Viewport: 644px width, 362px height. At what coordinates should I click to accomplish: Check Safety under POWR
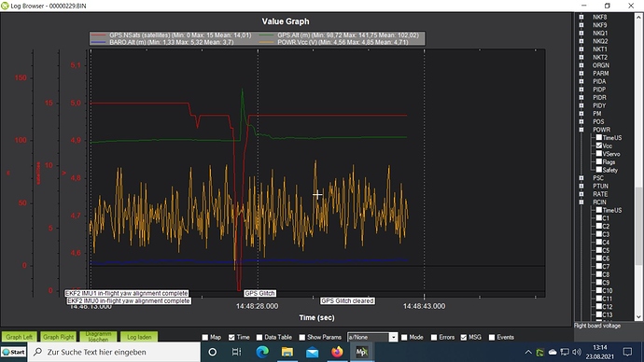click(x=599, y=170)
